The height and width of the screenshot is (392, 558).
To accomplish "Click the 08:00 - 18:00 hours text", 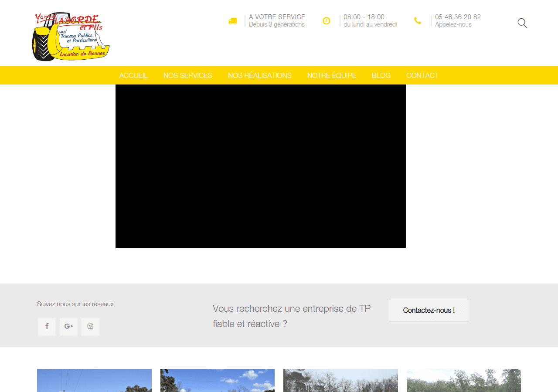I will click(364, 17).
